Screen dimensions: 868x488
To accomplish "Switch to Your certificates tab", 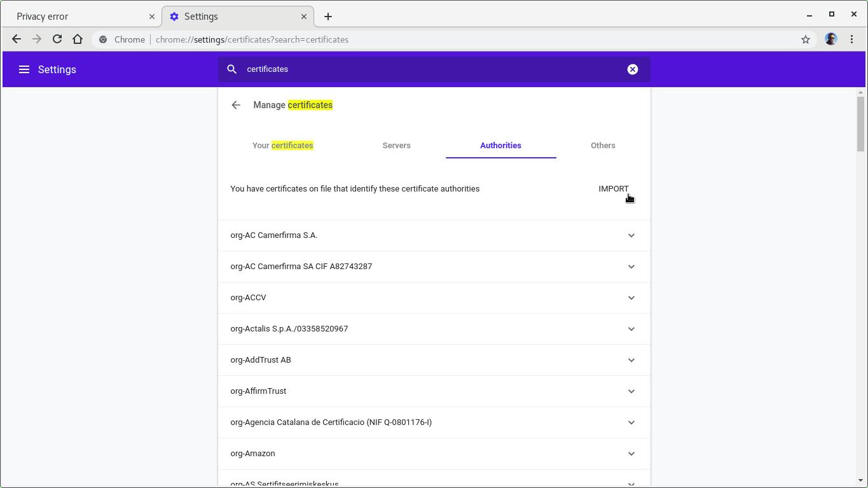I will click(x=282, y=146).
